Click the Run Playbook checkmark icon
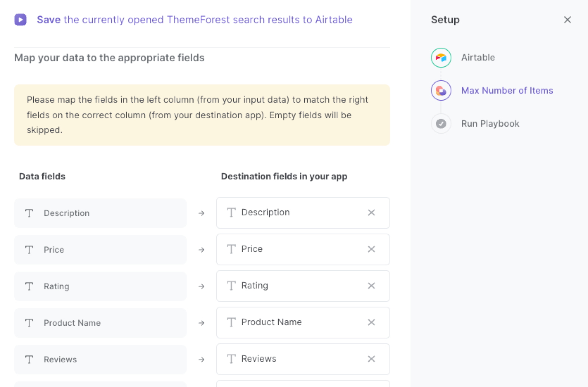The width and height of the screenshot is (588, 387). click(x=441, y=124)
